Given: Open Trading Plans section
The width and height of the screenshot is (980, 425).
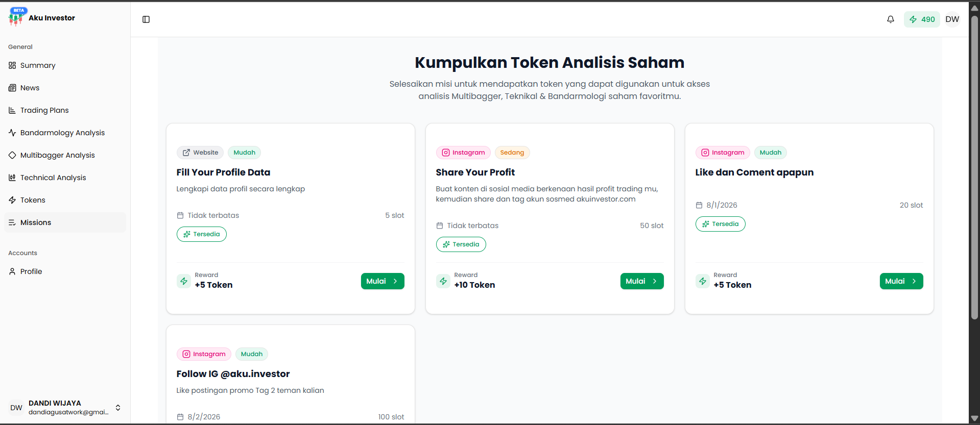Looking at the screenshot, I should [44, 110].
